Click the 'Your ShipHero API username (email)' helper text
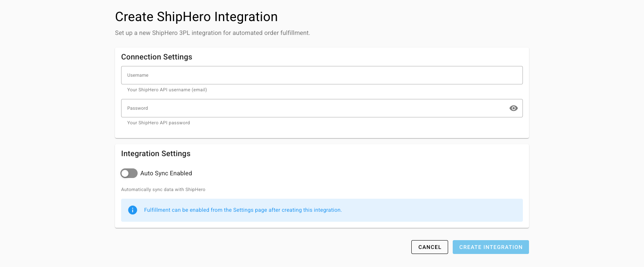This screenshot has height=267, width=644. click(x=167, y=90)
